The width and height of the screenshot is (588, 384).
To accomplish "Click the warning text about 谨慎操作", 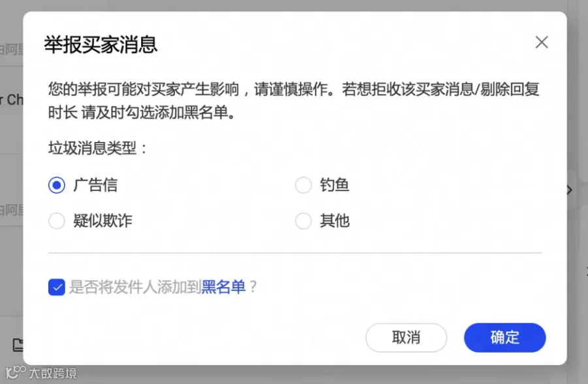I will pos(293,101).
